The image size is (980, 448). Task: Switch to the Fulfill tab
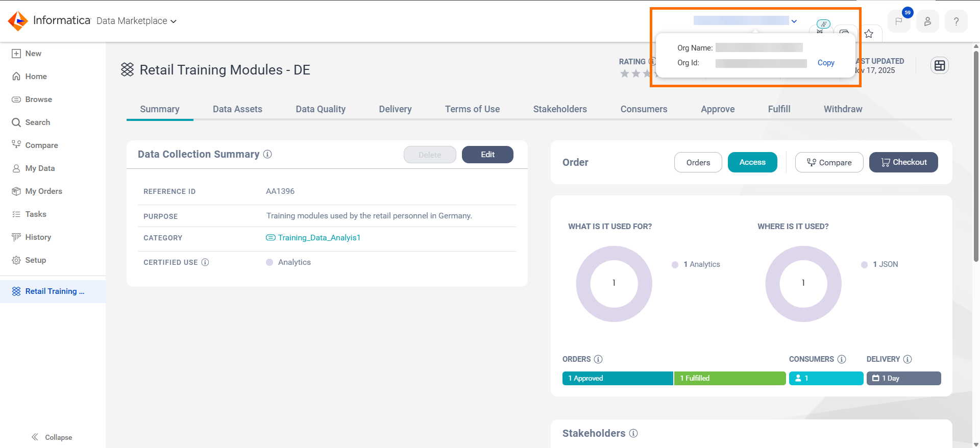[779, 109]
